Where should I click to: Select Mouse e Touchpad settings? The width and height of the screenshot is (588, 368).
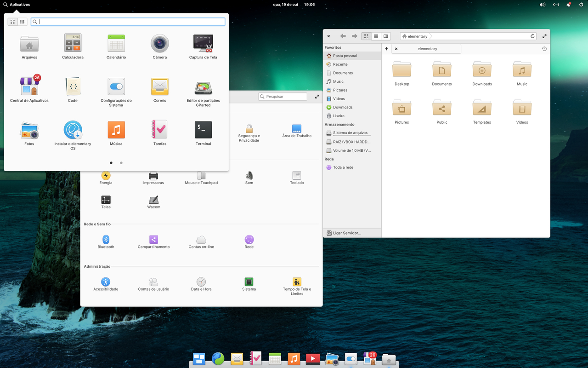click(x=201, y=176)
